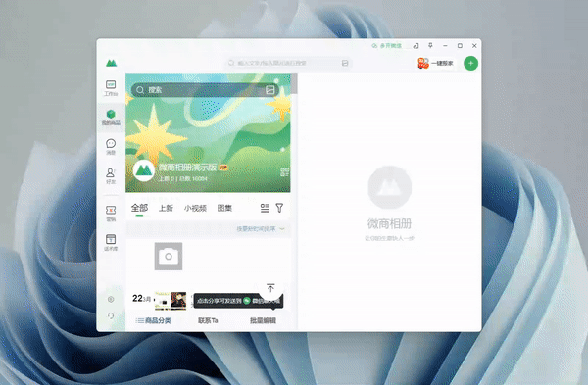Open the 消息 messages chat bubble icon
This screenshot has width=588, height=385.
(111, 146)
